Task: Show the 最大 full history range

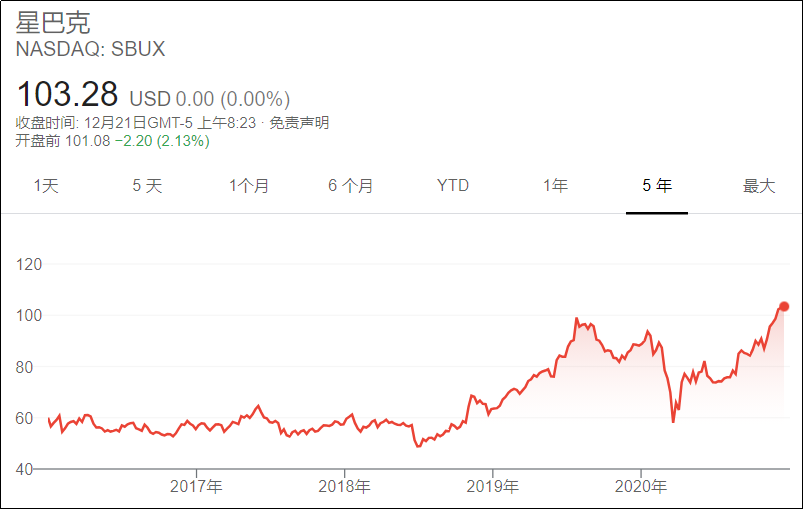Action: pyautogui.click(x=759, y=186)
